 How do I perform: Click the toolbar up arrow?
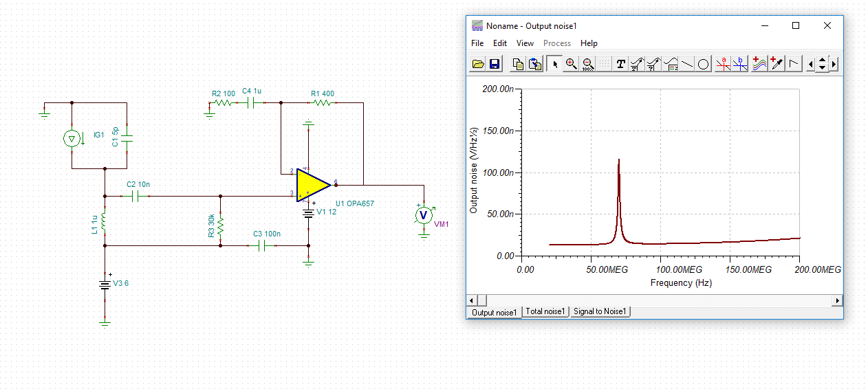tap(823, 60)
